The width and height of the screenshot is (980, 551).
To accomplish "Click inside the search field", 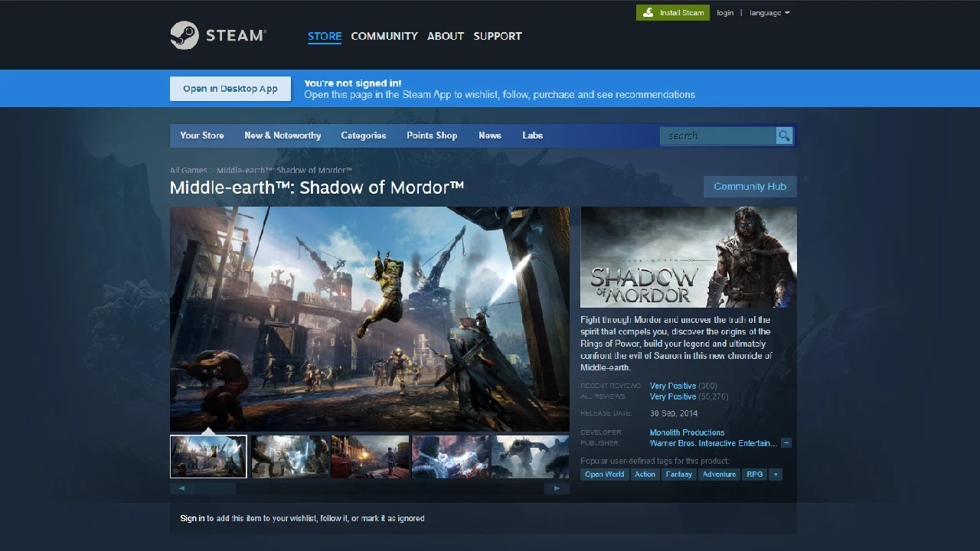I will point(716,135).
